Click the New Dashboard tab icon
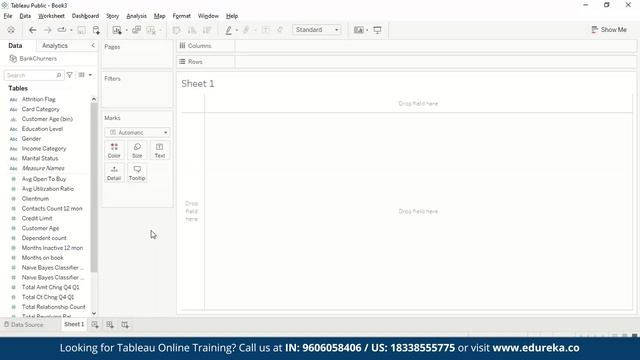This screenshot has width=640, height=360. point(110,324)
